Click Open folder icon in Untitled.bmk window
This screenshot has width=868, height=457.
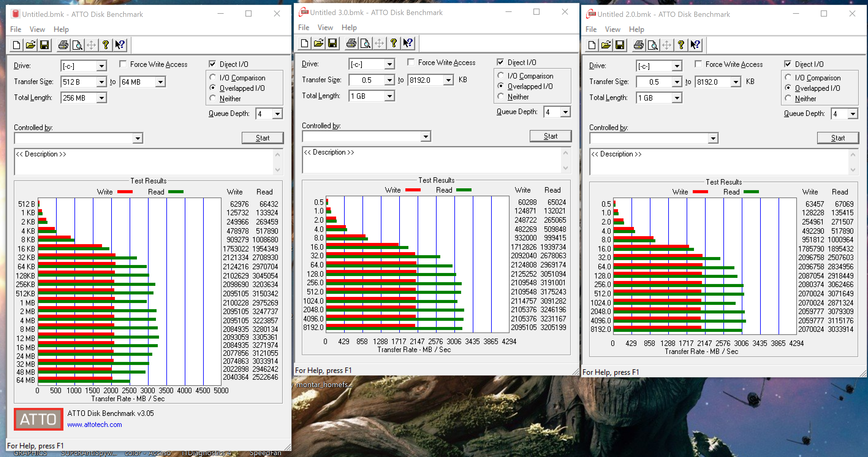coord(30,45)
